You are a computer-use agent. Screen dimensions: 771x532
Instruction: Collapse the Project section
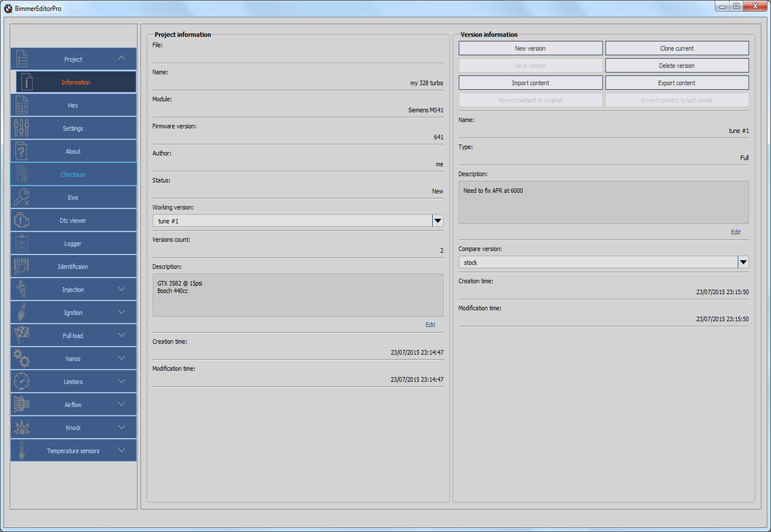pyautogui.click(x=122, y=59)
